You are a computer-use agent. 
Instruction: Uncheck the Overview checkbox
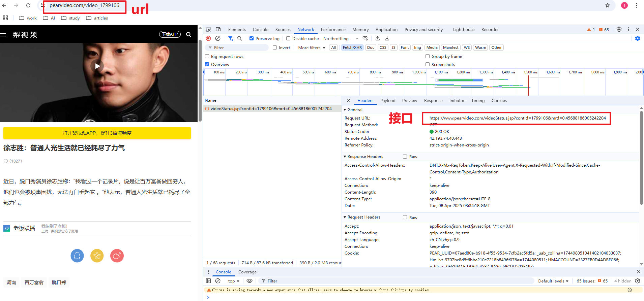click(207, 64)
